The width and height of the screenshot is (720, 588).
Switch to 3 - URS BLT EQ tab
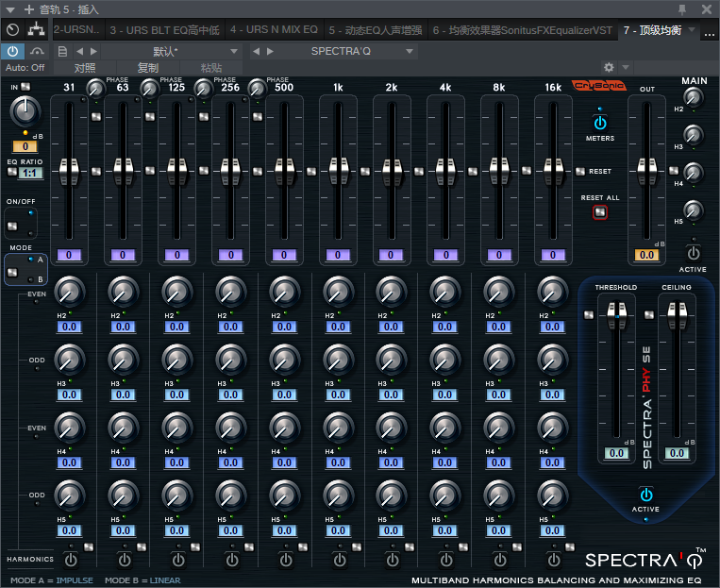pyautogui.click(x=165, y=30)
